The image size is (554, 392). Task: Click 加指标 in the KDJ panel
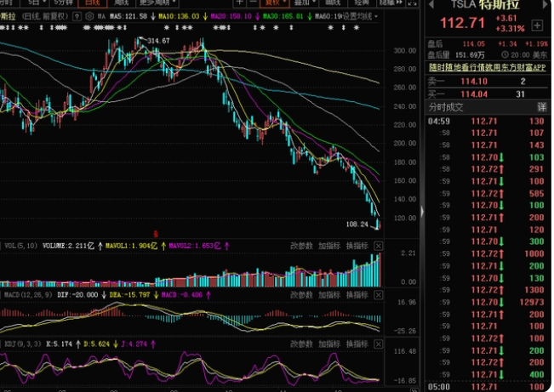(329, 344)
